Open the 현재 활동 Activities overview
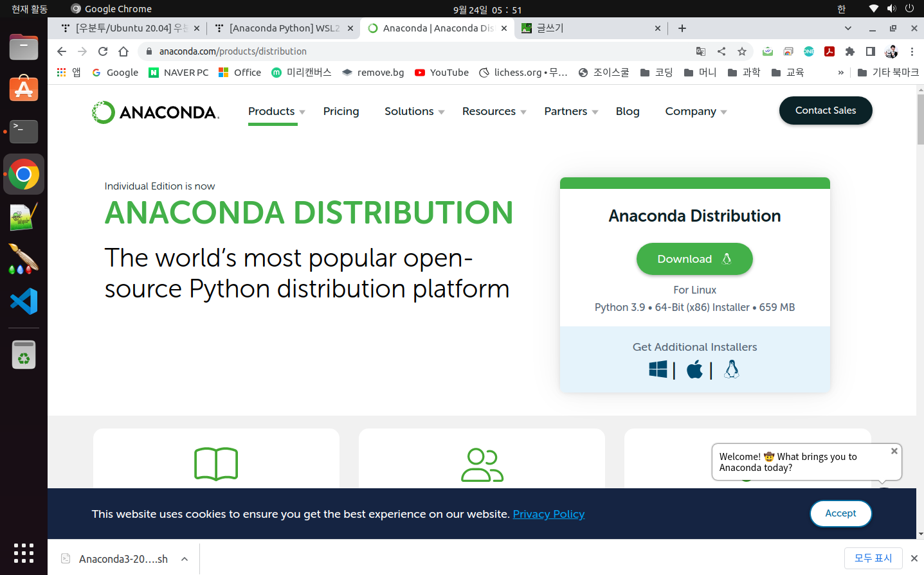Image resolution: width=924 pixels, height=575 pixels. click(30, 8)
